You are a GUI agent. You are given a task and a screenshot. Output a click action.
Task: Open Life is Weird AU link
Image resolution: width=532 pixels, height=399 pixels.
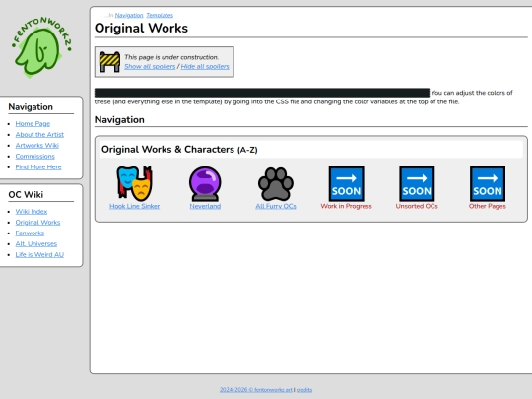[39, 255]
